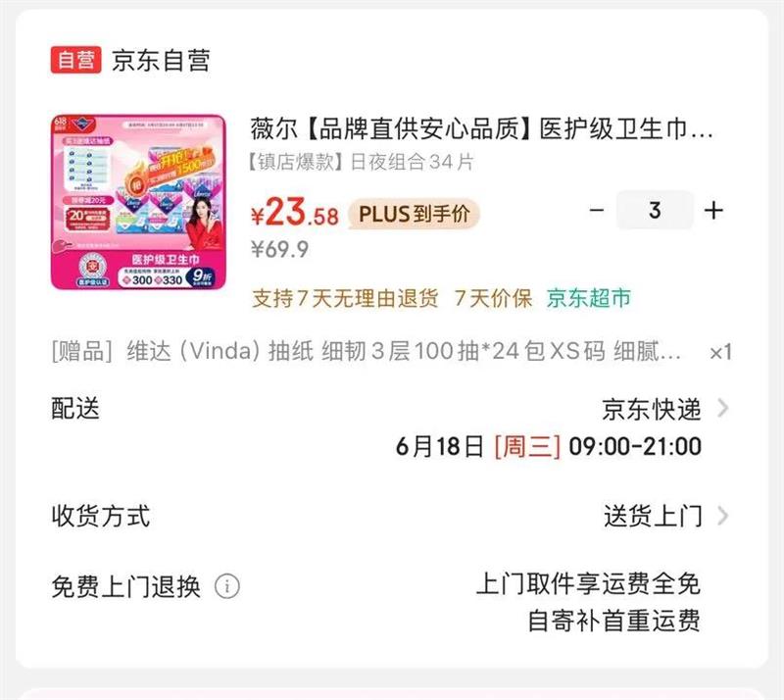Open the 京东自营 store name
Image resolution: width=784 pixels, height=700 pixels.
pyautogui.click(x=161, y=61)
